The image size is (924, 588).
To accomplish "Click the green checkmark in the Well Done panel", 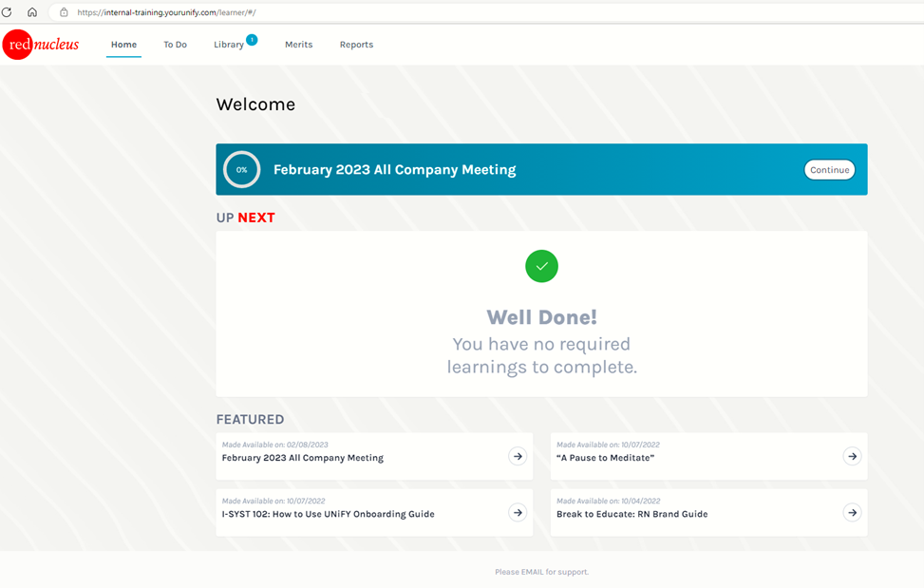I will click(x=541, y=267).
